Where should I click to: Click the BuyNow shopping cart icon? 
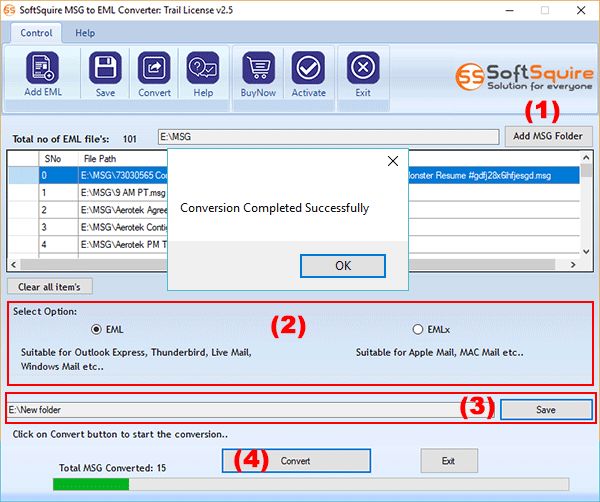[x=259, y=68]
